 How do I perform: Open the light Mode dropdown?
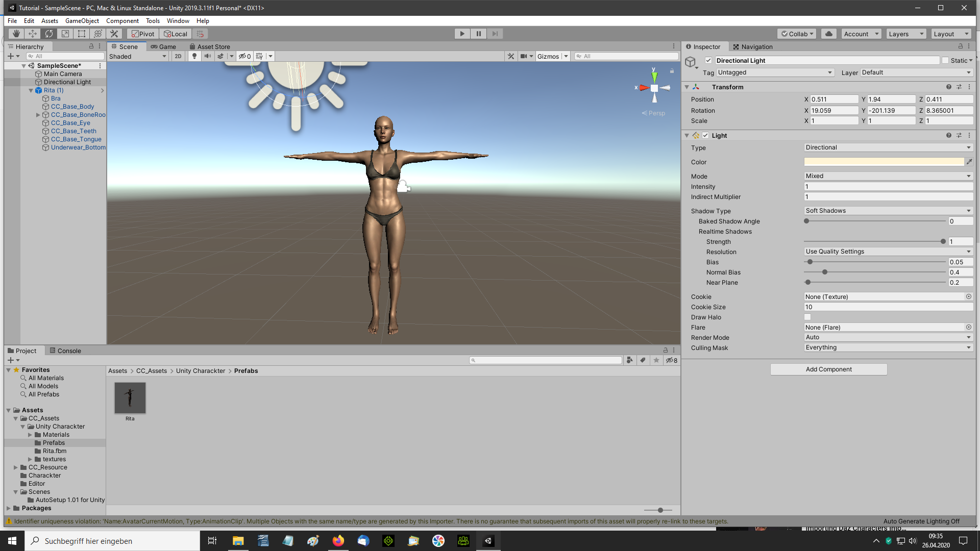pos(888,176)
